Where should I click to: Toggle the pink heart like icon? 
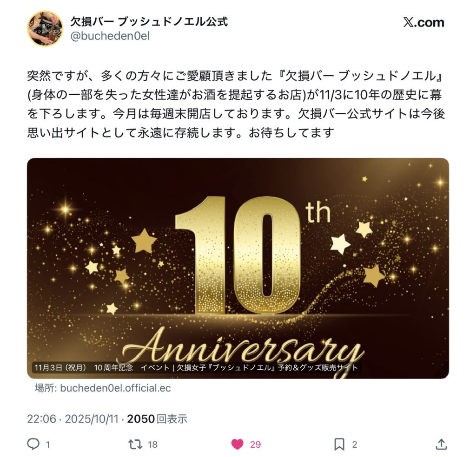pos(238,444)
